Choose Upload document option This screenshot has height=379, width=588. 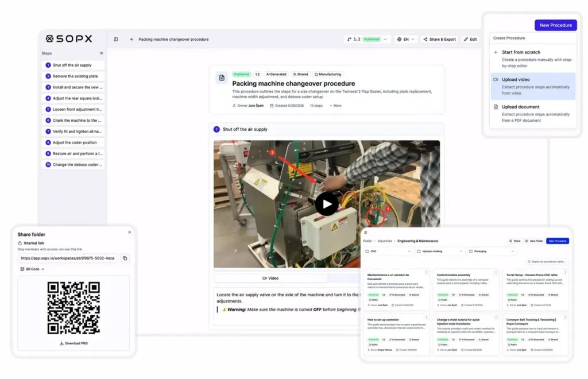pyautogui.click(x=533, y=113)
